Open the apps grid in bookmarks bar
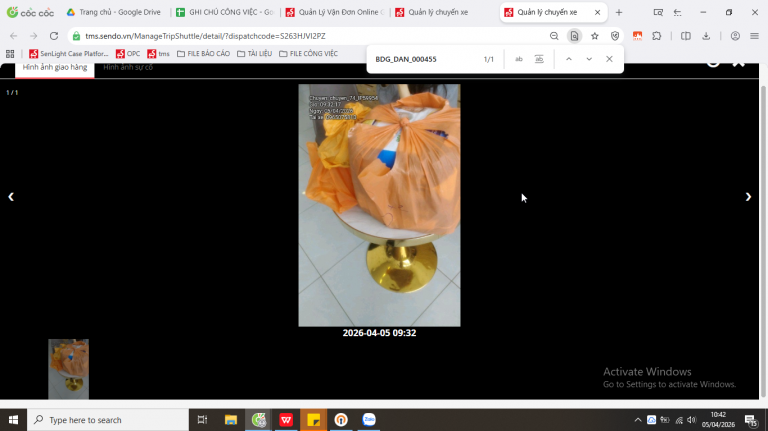This screenshot has width=768, height=431. (10, 54)
